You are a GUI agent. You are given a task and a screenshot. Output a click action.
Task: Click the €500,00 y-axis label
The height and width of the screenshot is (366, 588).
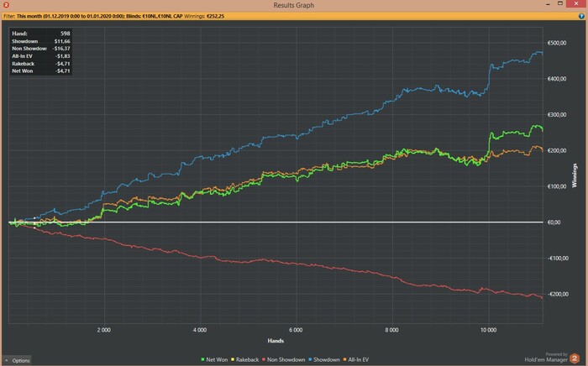[x=557, y=43]
